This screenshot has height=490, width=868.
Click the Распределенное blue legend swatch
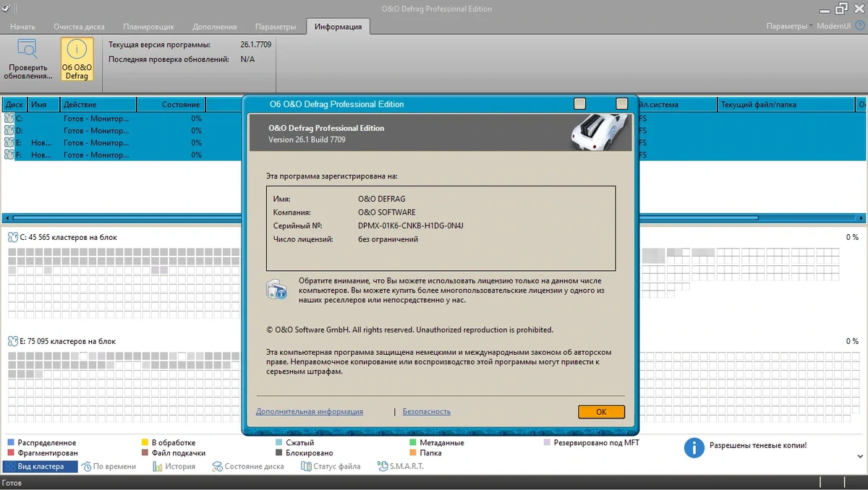pyautogui.click(x=11, y=442)
